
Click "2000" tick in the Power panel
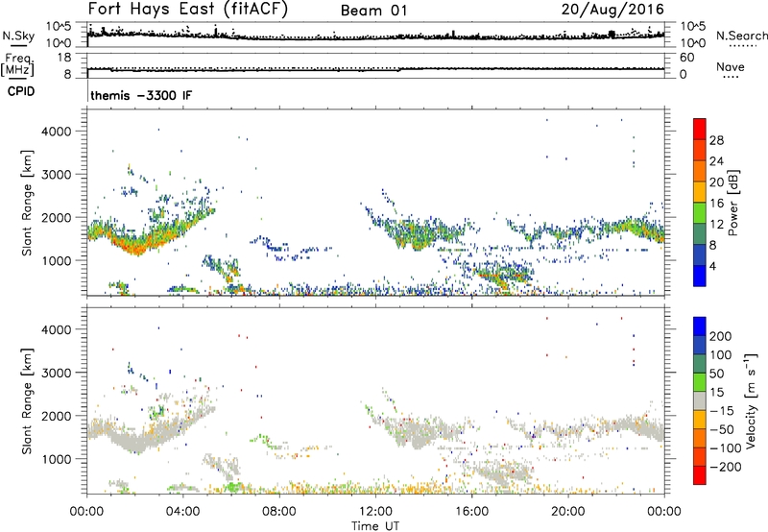click(x=57, y=217)
